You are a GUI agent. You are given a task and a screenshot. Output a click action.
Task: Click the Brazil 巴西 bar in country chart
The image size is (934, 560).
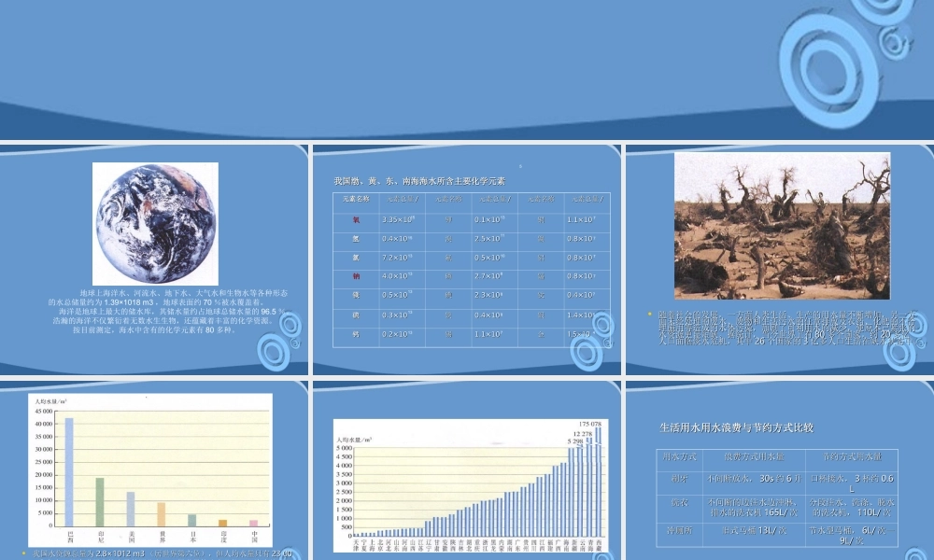point(69,472)
